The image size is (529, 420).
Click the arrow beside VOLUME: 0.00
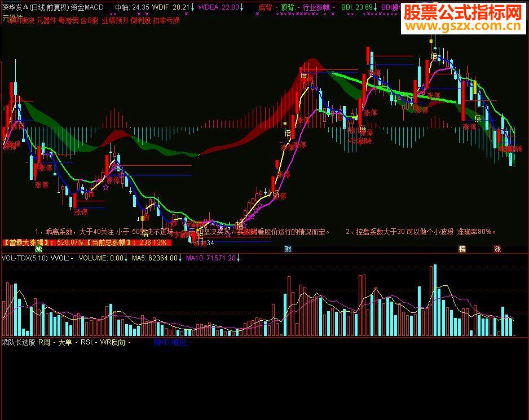(126, 258)
